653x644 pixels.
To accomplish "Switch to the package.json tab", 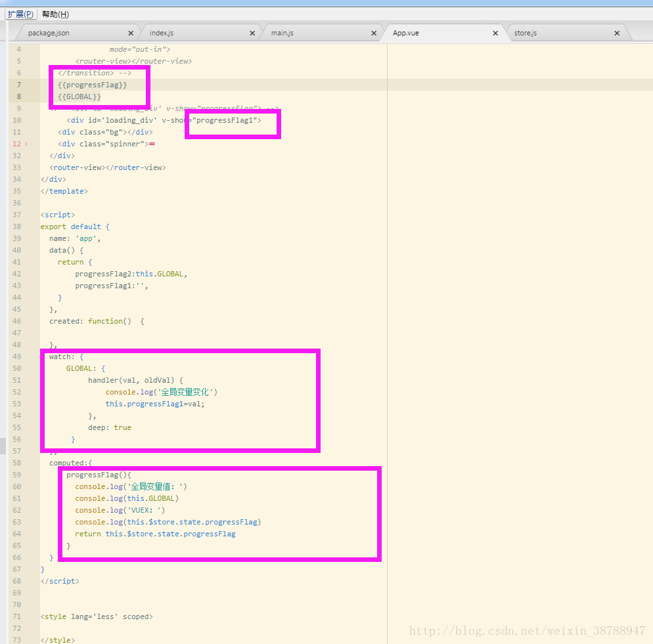I will click(49, 33).
